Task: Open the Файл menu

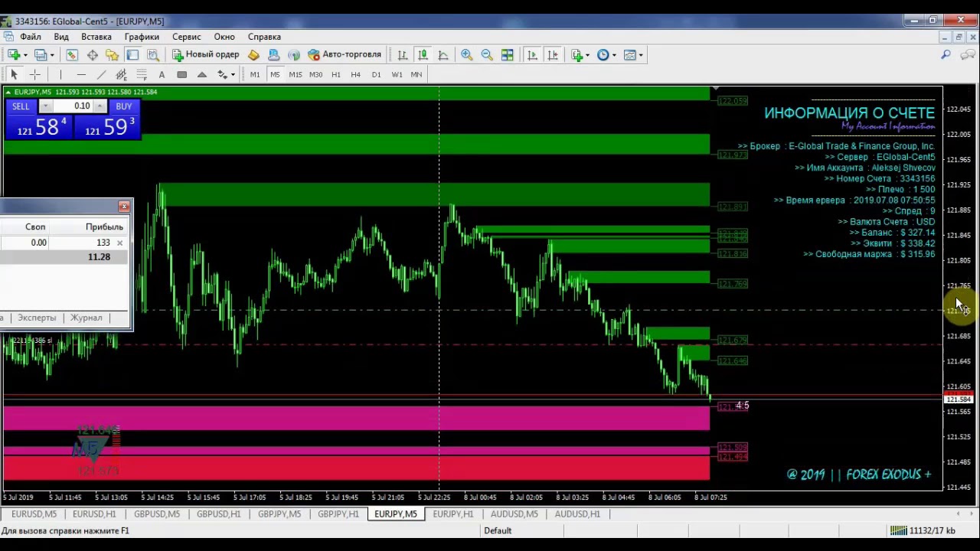Action: pos(31,37)
